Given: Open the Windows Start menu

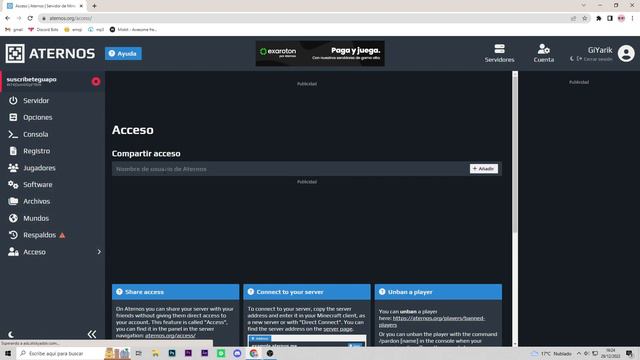Looking at the screenshot, I should [7, 353].
